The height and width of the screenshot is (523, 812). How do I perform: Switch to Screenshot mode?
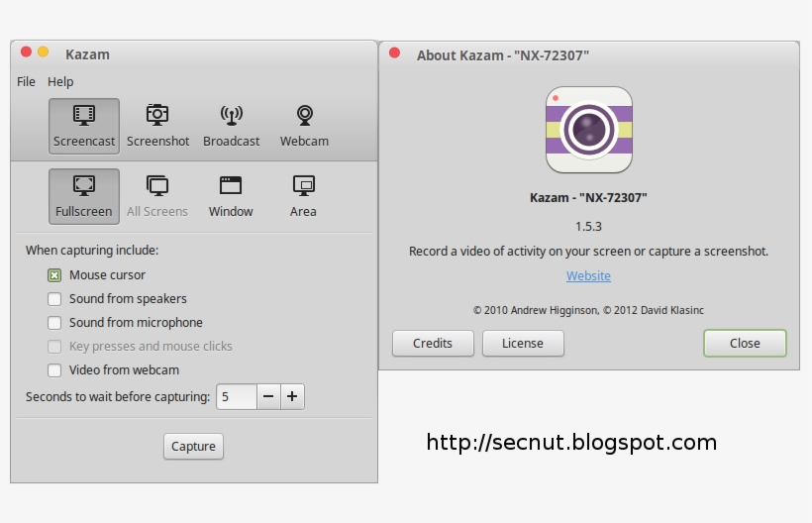pos(157,126)
